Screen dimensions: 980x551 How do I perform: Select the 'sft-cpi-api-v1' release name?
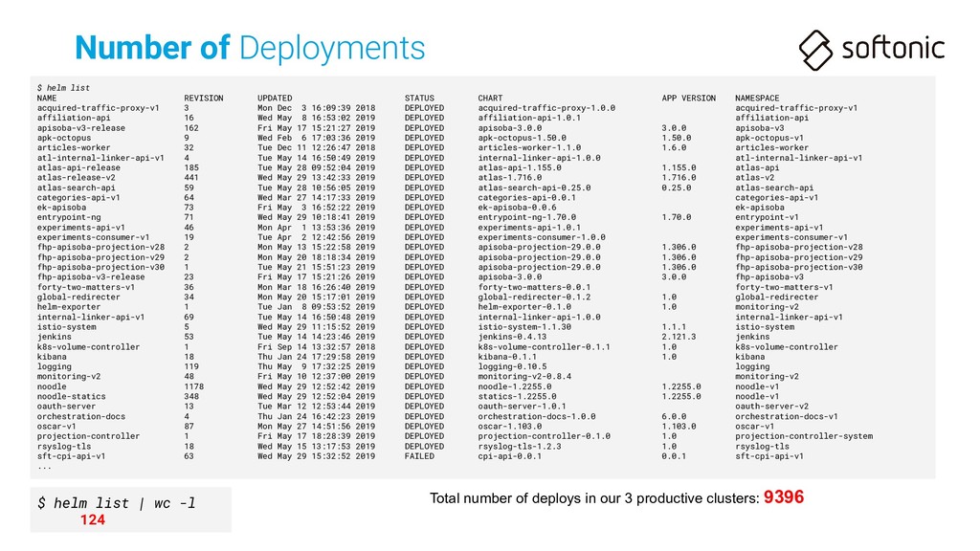coord(71,456)
